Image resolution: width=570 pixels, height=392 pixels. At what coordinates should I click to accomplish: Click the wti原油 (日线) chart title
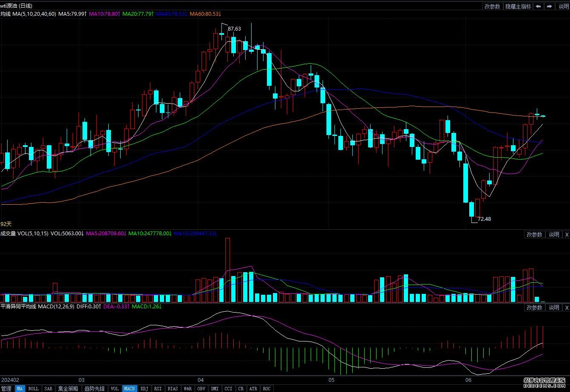tap(16, 6)
